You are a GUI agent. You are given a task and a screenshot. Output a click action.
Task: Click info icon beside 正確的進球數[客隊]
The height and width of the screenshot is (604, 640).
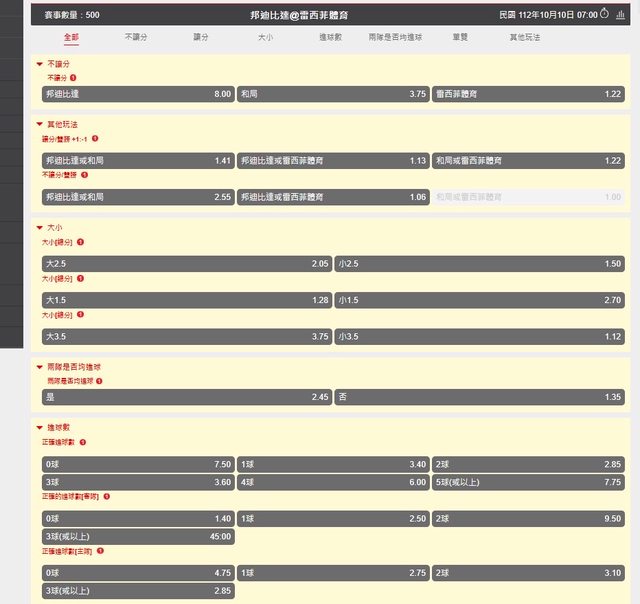[106, 496]
